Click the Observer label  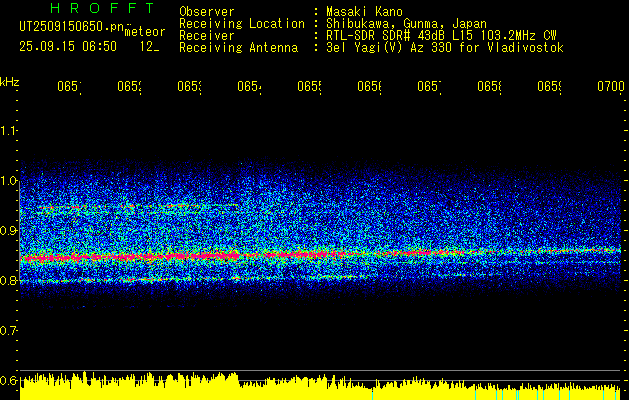point(207,11)
